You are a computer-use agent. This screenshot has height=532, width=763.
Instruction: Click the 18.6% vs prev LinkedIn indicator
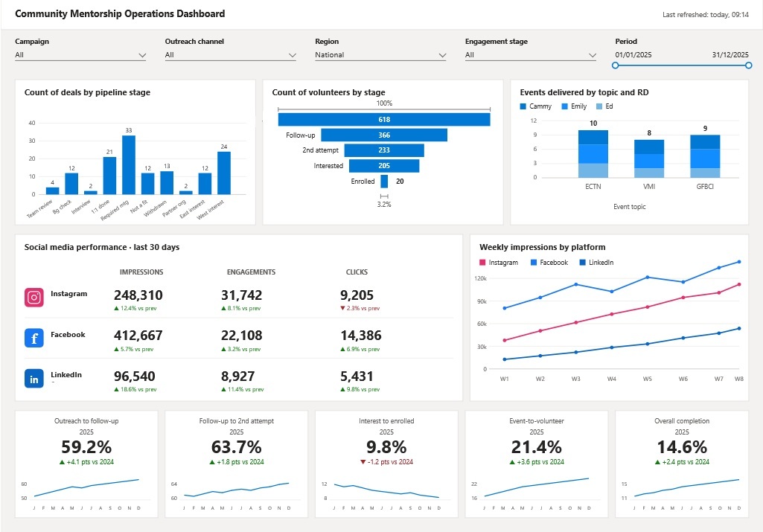click(135, 390)
